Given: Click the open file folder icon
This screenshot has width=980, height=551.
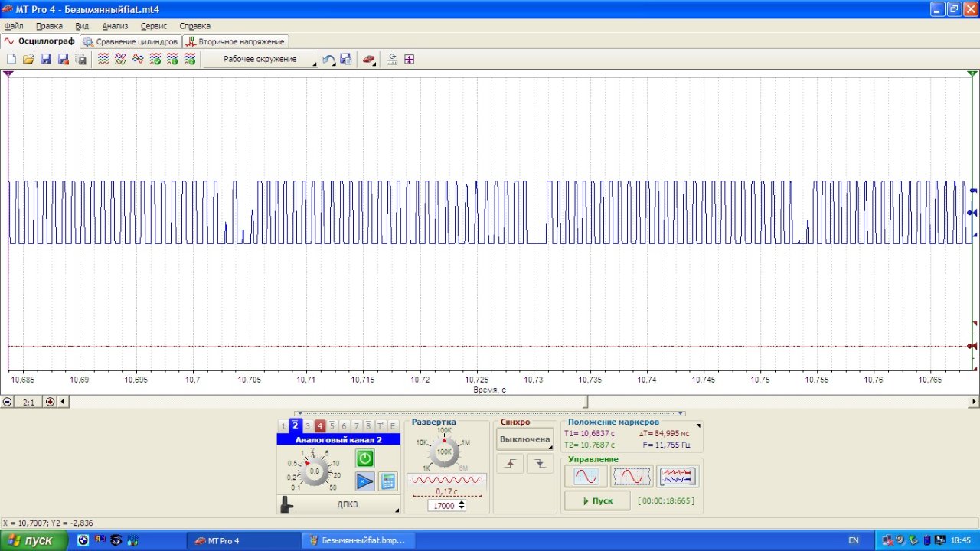Looking at the screenshot, I should (x=28, y=59).
